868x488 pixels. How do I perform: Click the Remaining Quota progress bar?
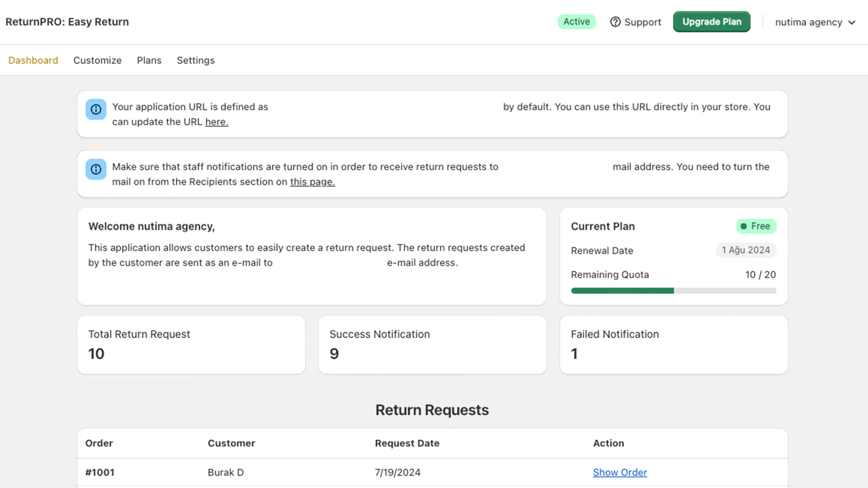(674, 291)
